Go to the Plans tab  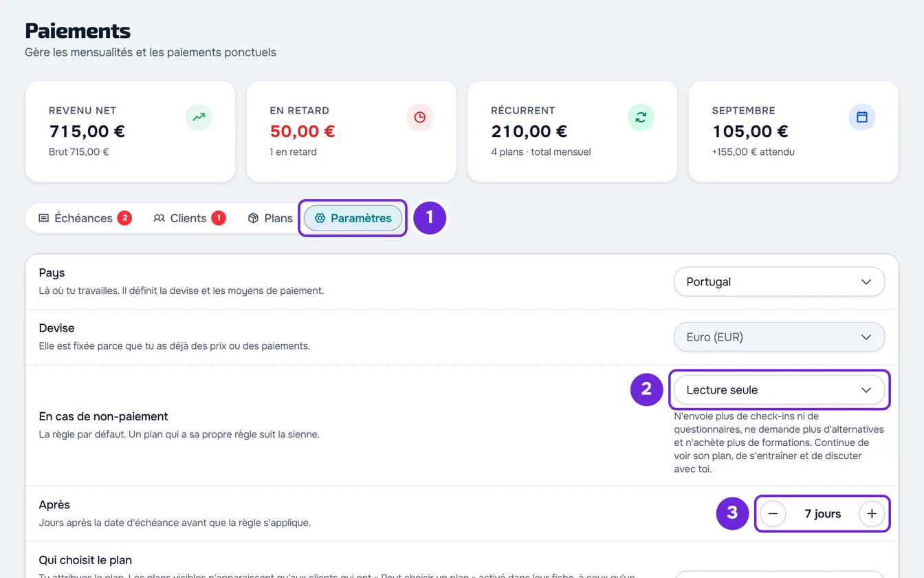coord(269,218)
